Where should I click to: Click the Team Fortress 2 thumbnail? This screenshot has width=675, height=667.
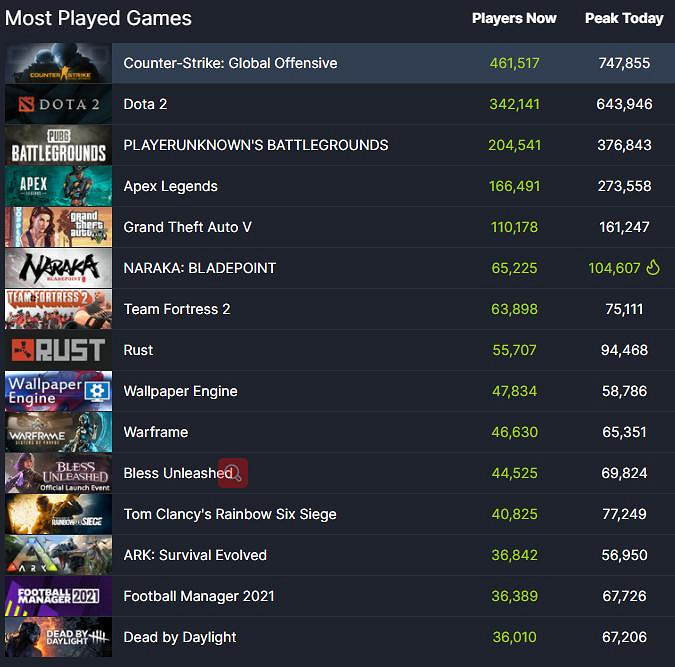point(58,309)
